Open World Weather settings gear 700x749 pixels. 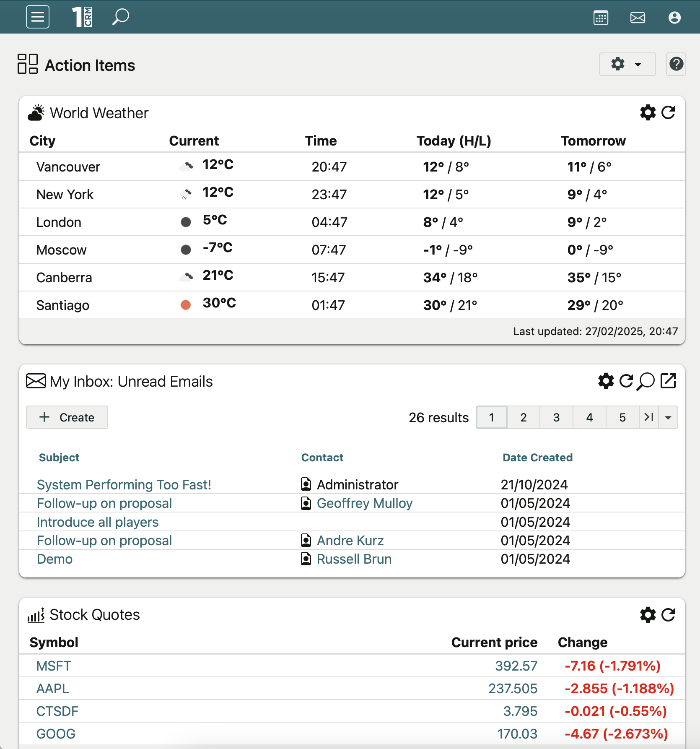(648, 112)
